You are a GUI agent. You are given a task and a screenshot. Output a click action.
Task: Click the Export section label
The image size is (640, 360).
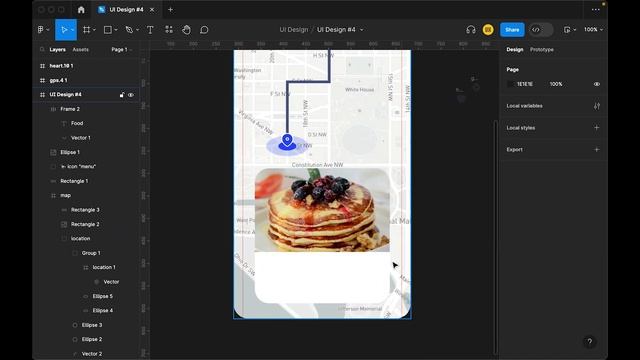pos(514,149)
